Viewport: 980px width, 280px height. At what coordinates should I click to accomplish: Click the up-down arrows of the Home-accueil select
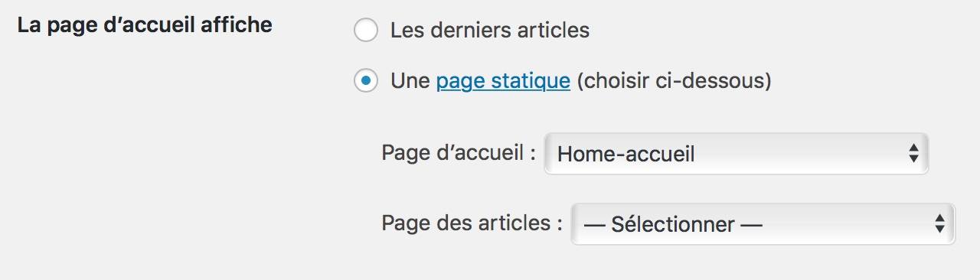point(913,154)
